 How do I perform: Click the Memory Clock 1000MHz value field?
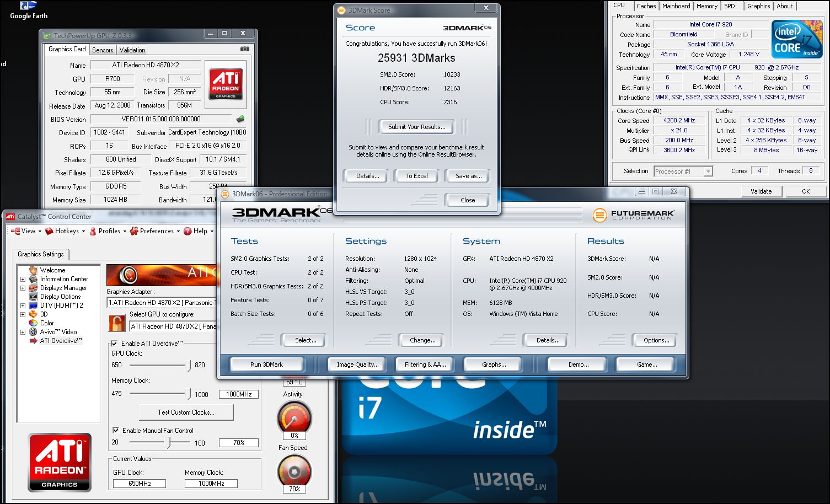tap(239, 394)
